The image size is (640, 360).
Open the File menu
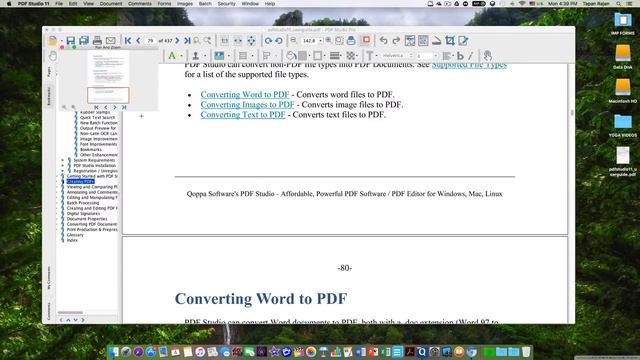(x=59, y=4)
